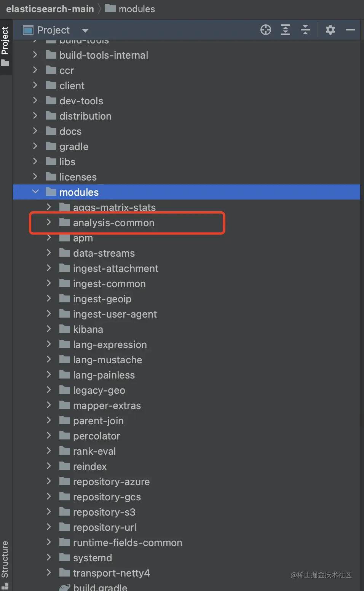Click elasticsearch-main in the breadcrumb
This screenshot has width=364, height=591.
coord(50,9)
